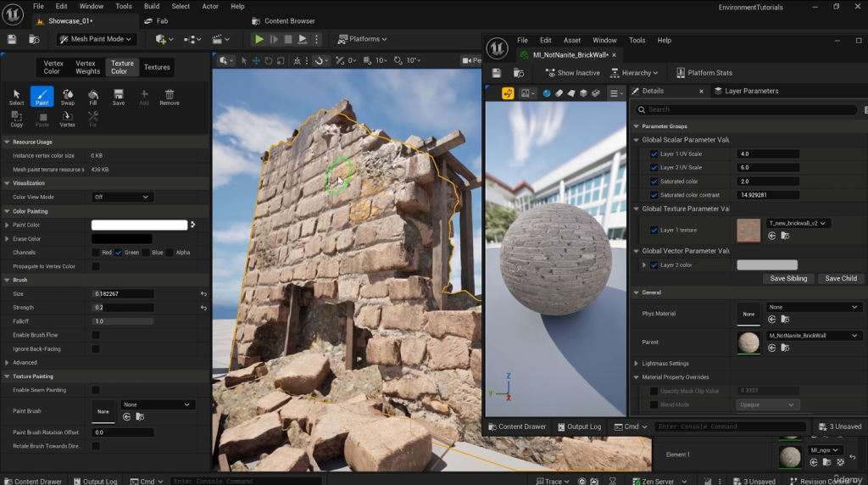The height and width of the screenshot is (485, 868).
Task: Switch to the Vertex Weights tab
Action: [x=86, y=67]
